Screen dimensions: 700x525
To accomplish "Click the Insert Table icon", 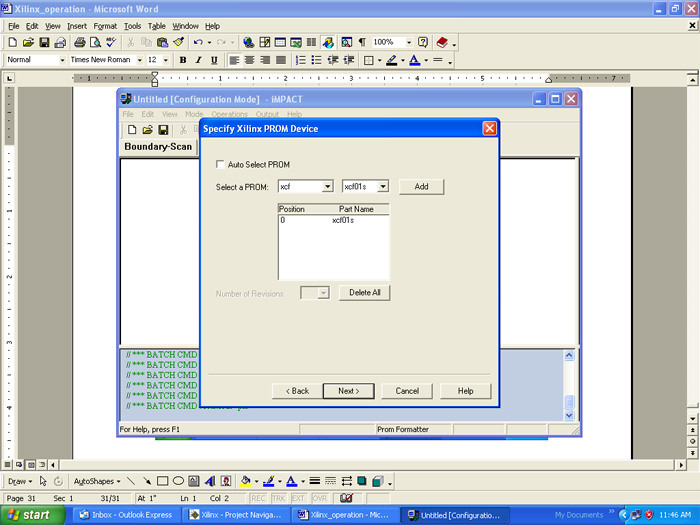I will [280, 42].
